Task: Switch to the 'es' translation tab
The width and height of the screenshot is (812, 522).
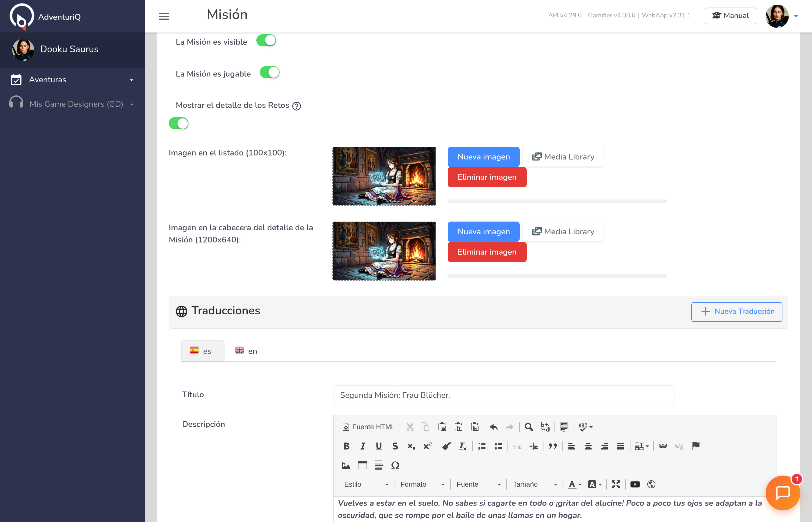Action: 202,351
